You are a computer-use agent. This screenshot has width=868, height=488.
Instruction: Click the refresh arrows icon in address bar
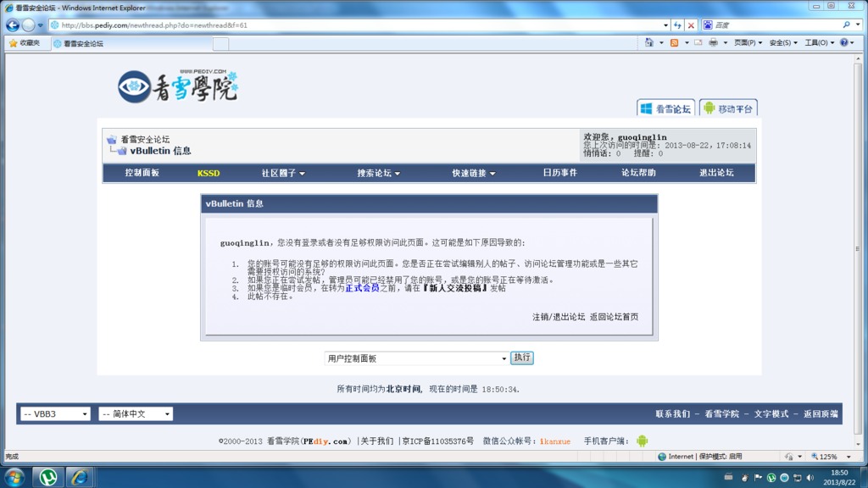[x=677, y=25]
